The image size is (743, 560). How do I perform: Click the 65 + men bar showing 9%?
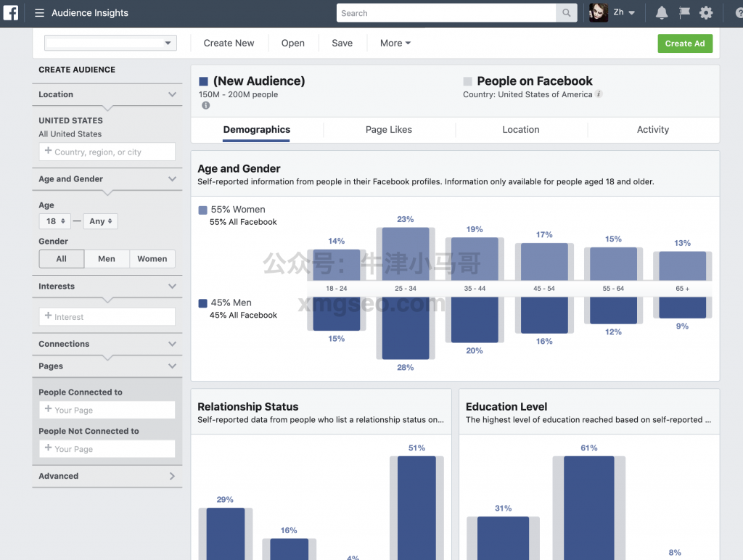682,308
